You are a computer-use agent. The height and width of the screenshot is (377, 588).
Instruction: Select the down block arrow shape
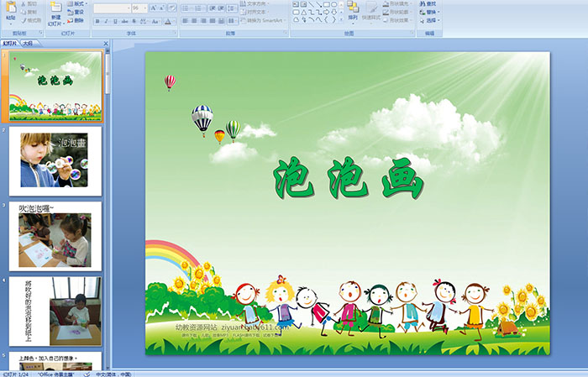click(x=333, y=12)
